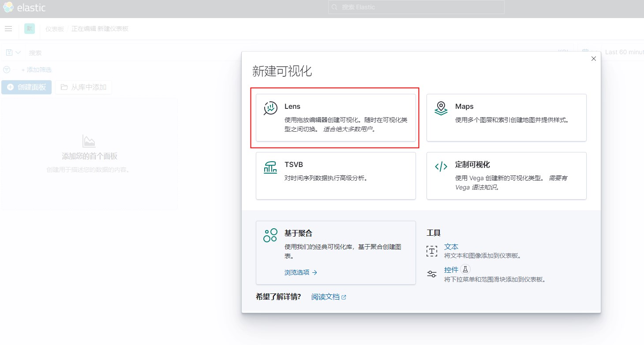The image size is (644, 345).
Task: Open the hamburger navigation menu
Action: 8,29
